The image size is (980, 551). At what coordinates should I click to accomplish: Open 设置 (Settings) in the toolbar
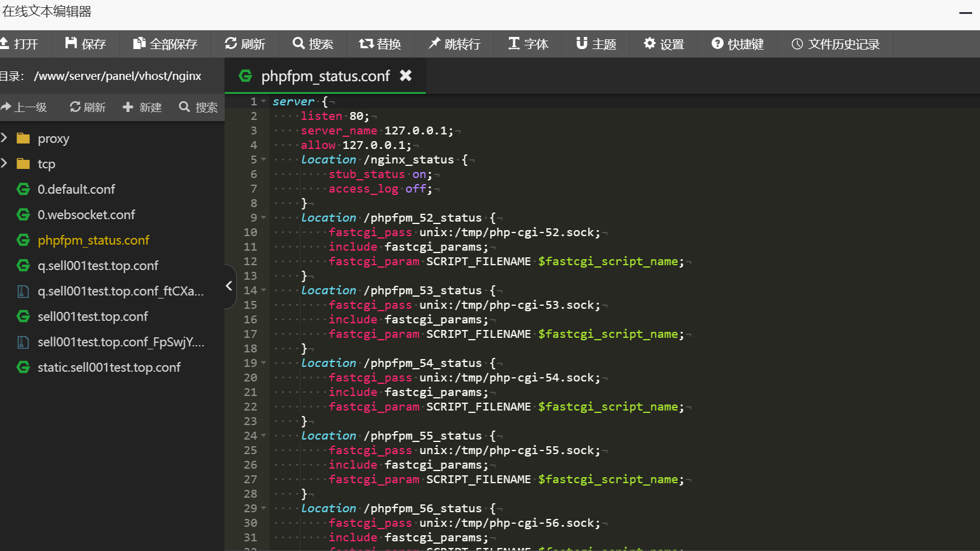pos(664,44)
